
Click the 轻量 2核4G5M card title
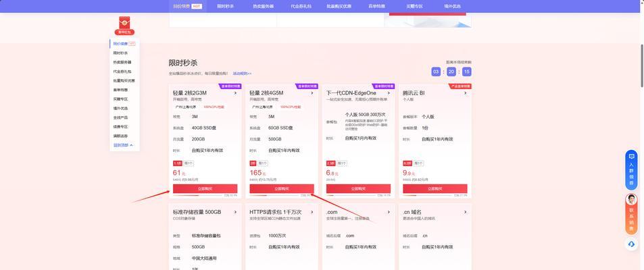click(x=266, y=93)
